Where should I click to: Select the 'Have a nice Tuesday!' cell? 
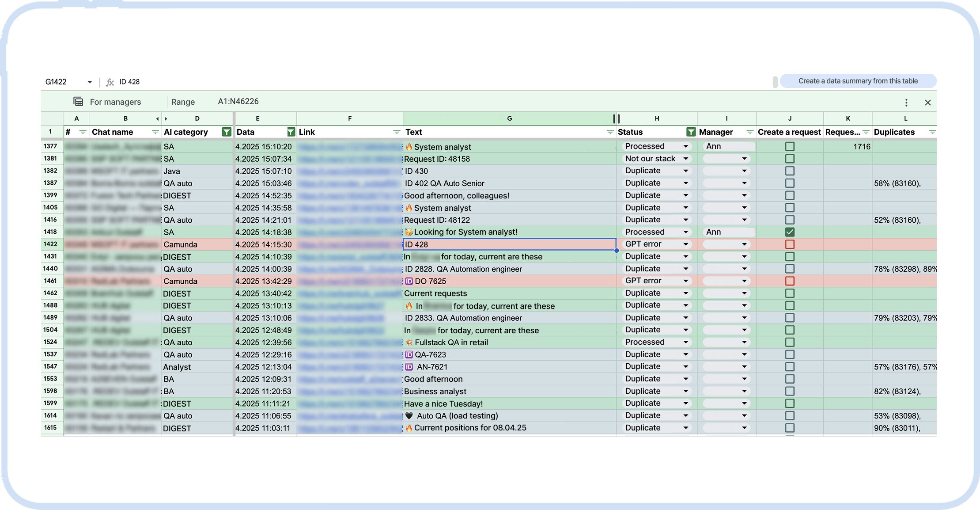point(509,403)
